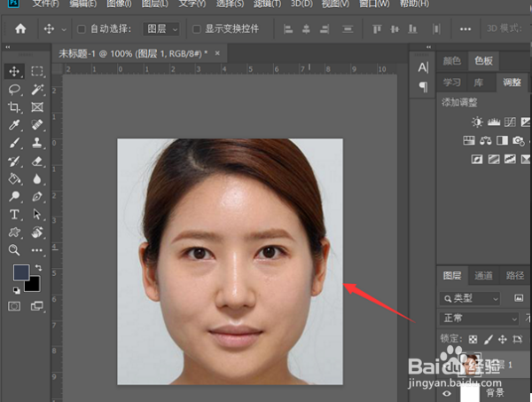Set the foreground color swatch
This screenshot has width=532, height=402.
click(21, 272)
